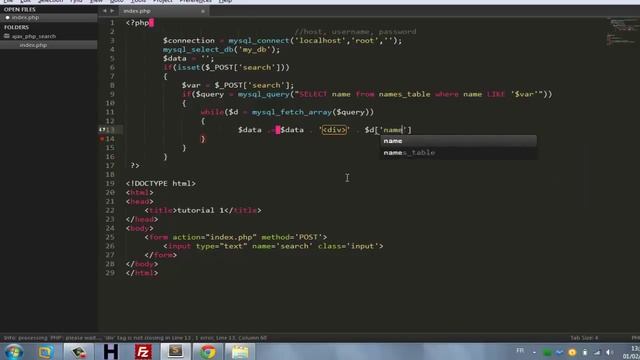This screenshot has width=640, height=360.
Task: Open the Windows Start menu
Action: point(13,352)
